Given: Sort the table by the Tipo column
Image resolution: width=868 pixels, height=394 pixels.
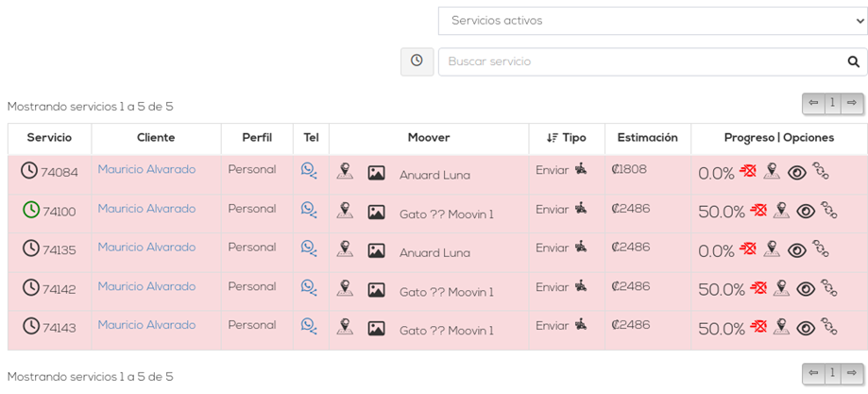Looking at the screenshot, I should coord(567,138).
